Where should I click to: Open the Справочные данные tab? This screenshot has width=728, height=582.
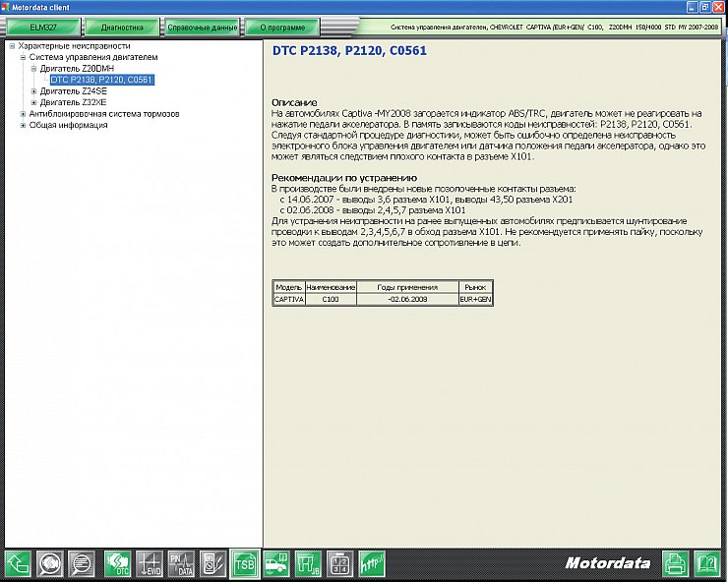point(203,28)
